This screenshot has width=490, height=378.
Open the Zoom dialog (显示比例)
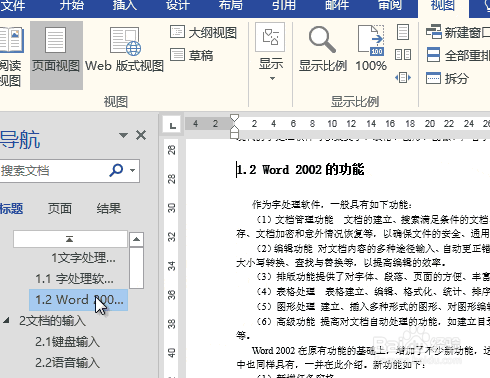[x=322, y=49]
